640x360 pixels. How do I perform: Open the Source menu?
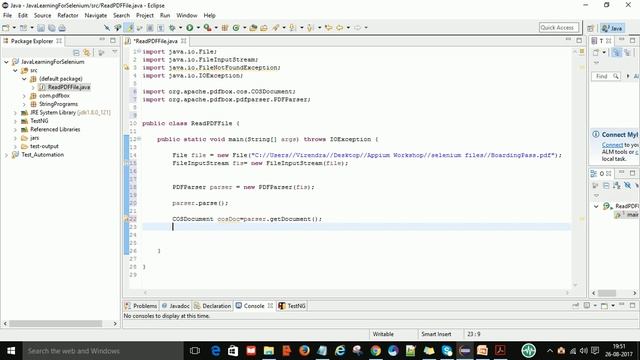click(x=42, y=16)
